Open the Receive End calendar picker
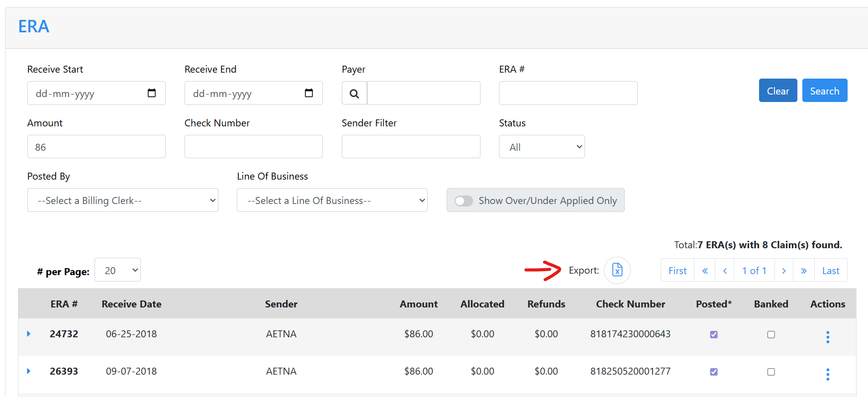The image size is (868, 397). tap(309, 93)
